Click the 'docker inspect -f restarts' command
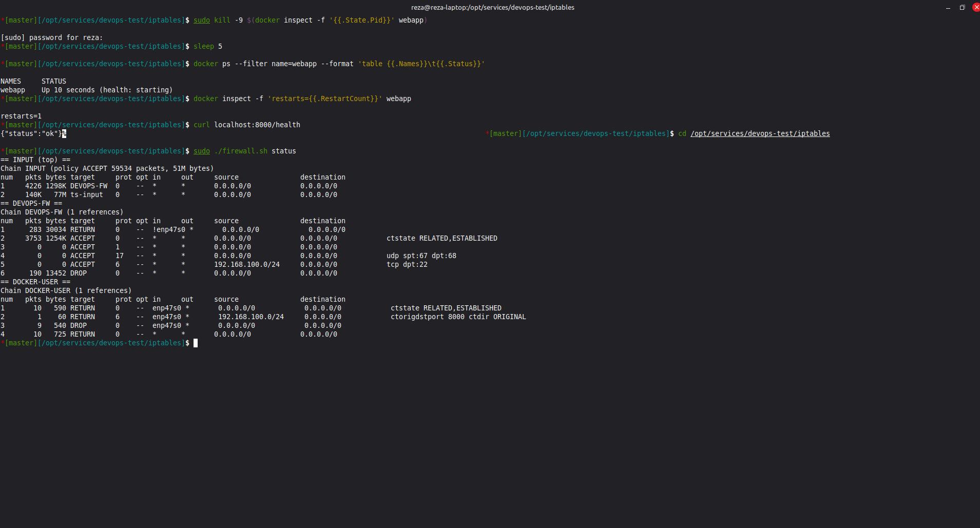Screen dimensions: 980x528 [x=302, y=99]
